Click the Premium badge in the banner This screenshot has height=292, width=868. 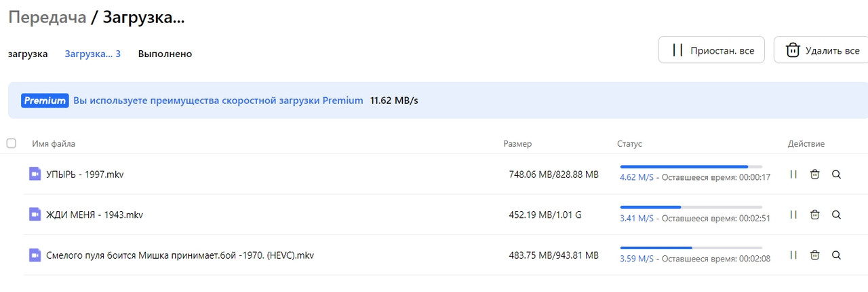(45, 101)
